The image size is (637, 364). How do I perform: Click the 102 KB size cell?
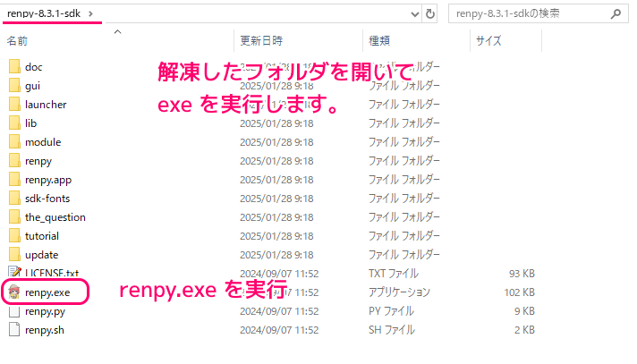(520, 292)
